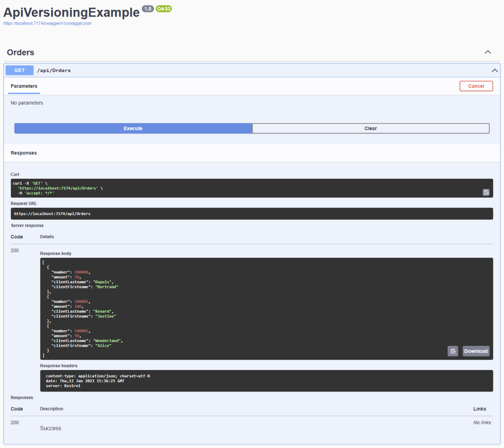The image size is (504, 448).
Task: Click the number 100002 in response body
Action: 82,331
